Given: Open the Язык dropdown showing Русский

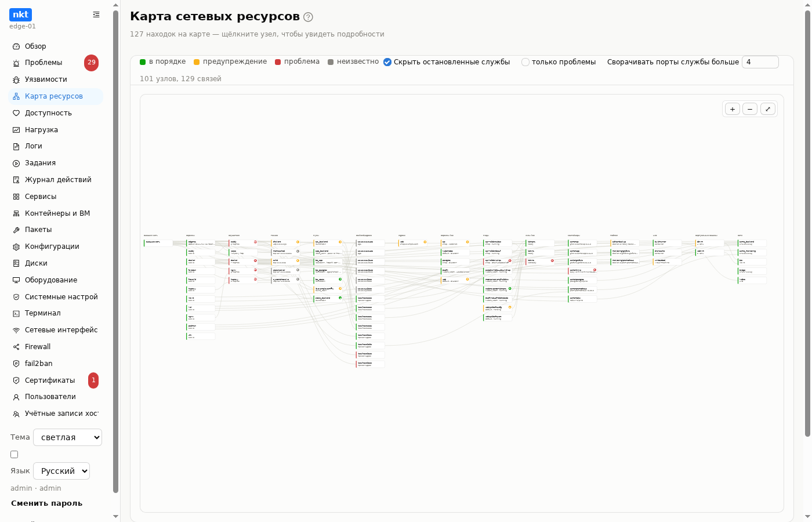Looking at the screenshot, I should pos(61,471).
